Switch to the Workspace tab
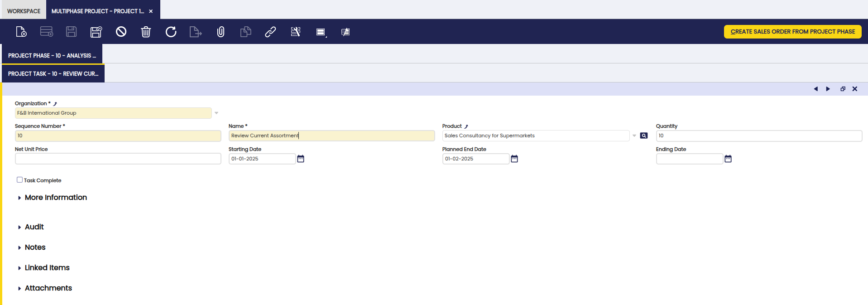 pos(24,11)
